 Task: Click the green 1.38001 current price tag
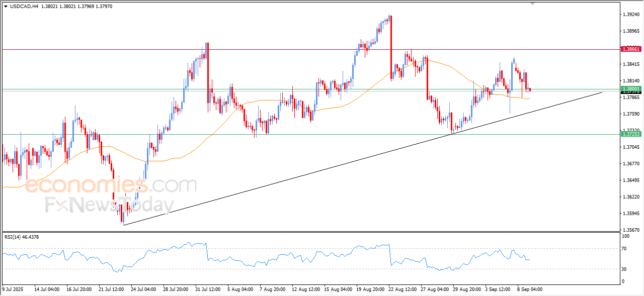[631, 89]
